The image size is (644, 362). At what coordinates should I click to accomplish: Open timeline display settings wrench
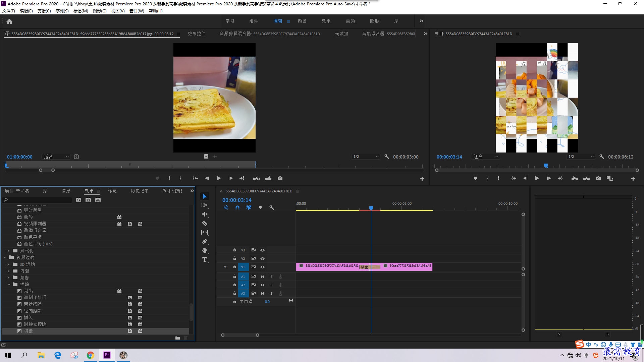pos(272,207)
